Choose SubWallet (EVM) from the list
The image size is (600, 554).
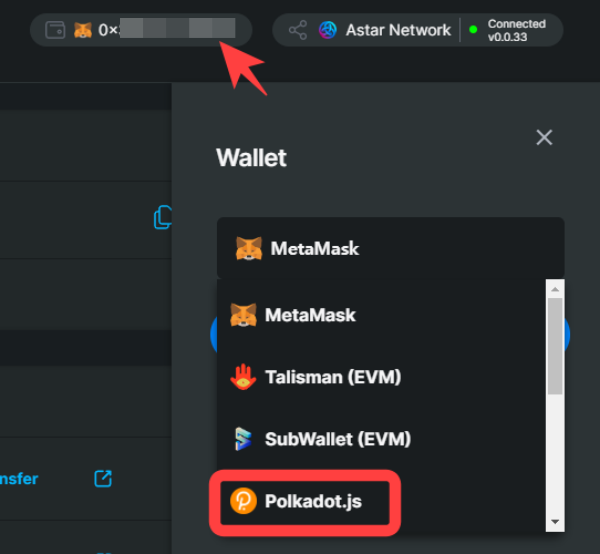(x=382, y=439)
